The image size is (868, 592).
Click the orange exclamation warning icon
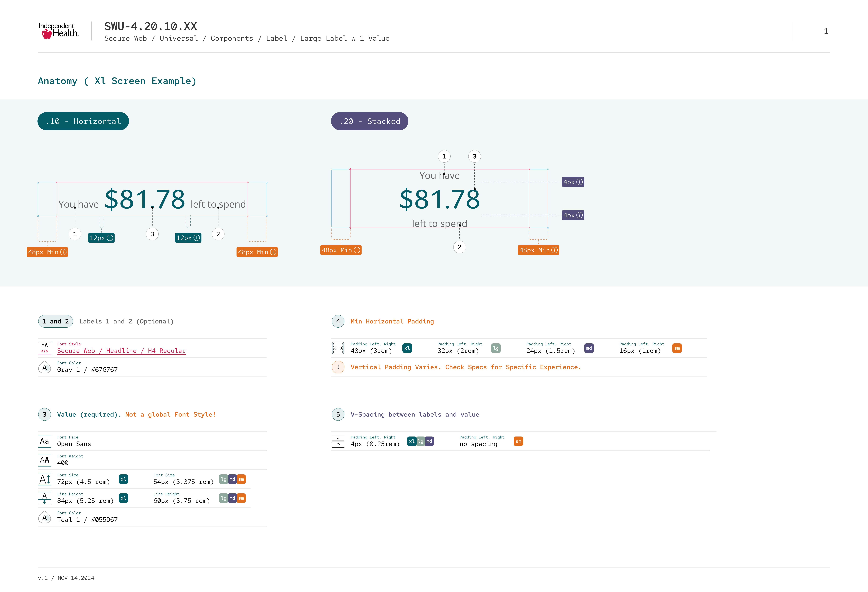tap(338, 367)
